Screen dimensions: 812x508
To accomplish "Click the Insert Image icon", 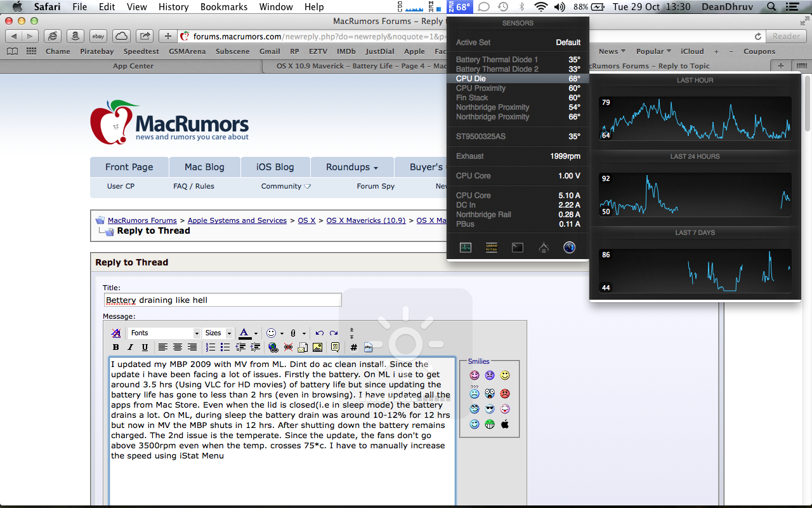I will tap(317, 347).
